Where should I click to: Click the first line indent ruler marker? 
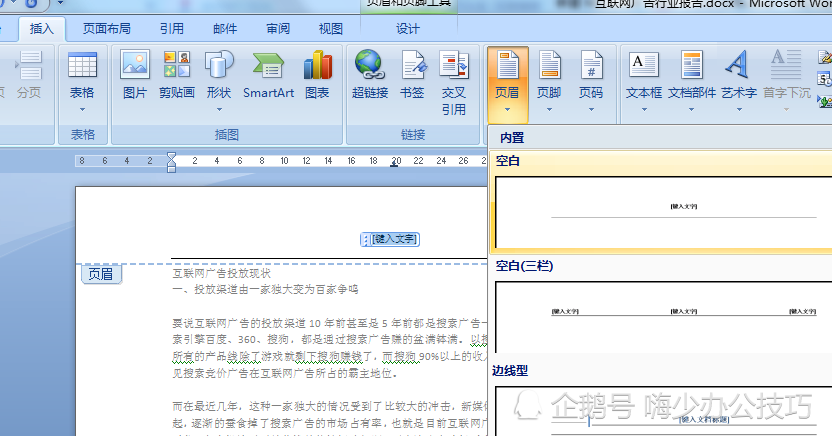pyautogui.click(x=171, y=157)
